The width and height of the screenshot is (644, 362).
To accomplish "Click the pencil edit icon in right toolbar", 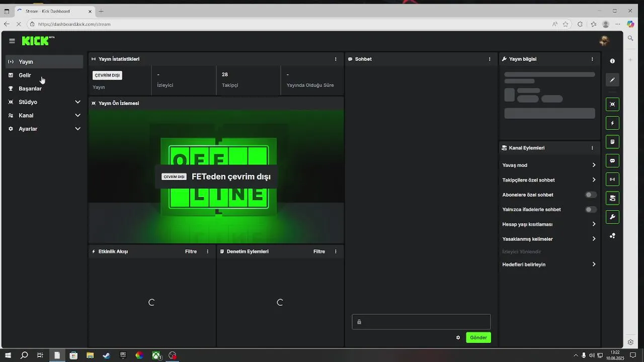I will [612, 80].
